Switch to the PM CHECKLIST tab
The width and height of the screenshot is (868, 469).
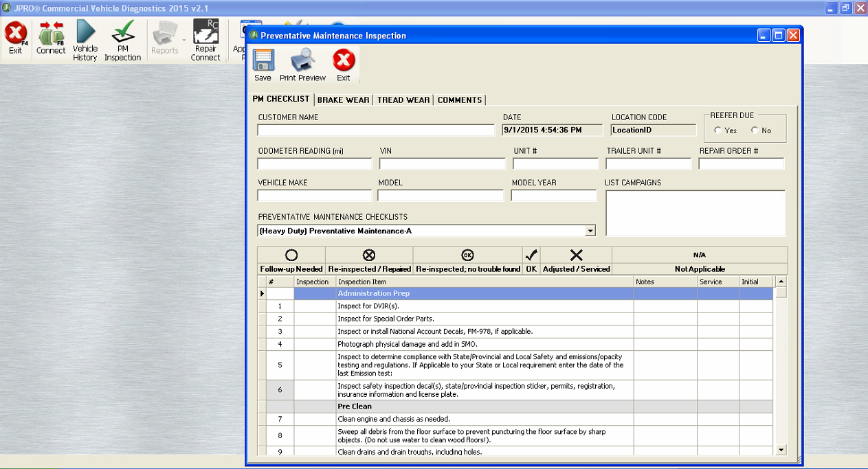(281, 100)
